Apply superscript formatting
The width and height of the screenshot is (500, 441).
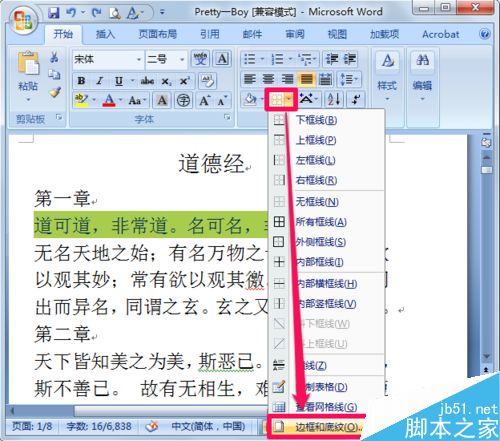[184, 81]
